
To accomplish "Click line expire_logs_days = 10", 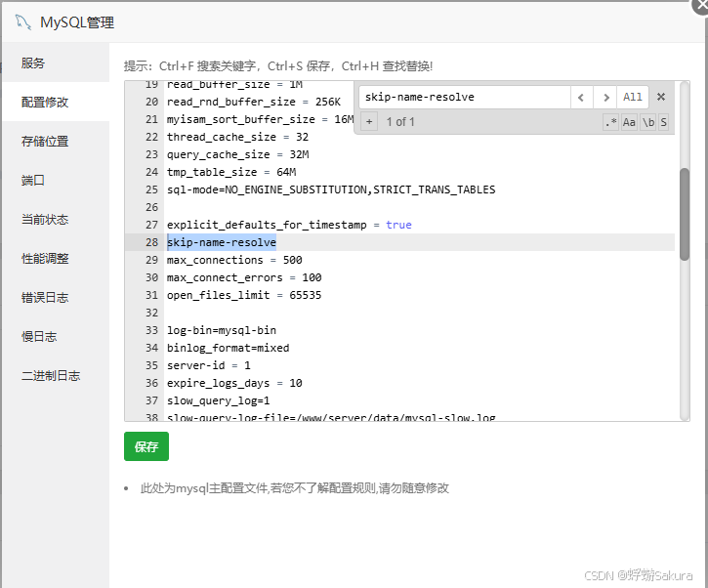I will pos(234,383).
